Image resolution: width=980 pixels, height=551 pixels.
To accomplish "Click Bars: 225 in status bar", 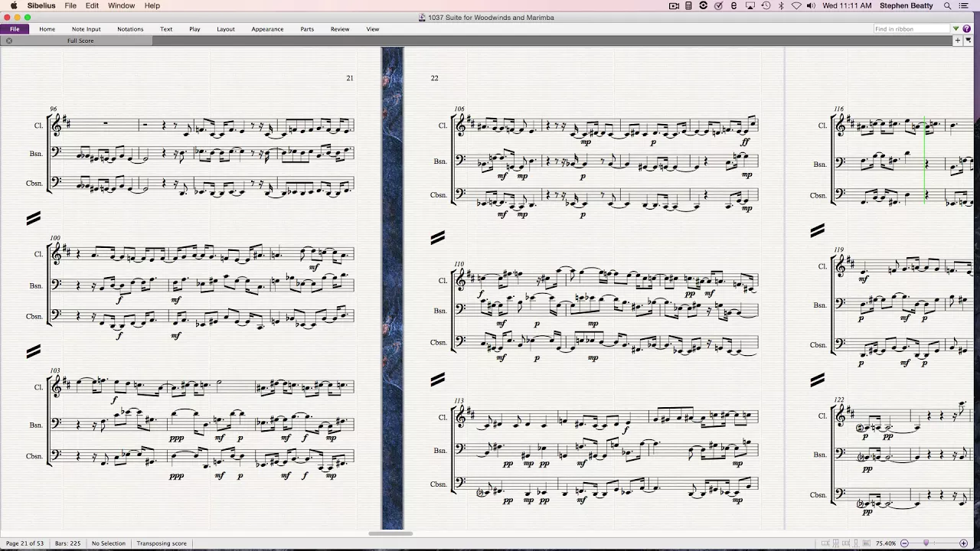I will tap(68, 543).
